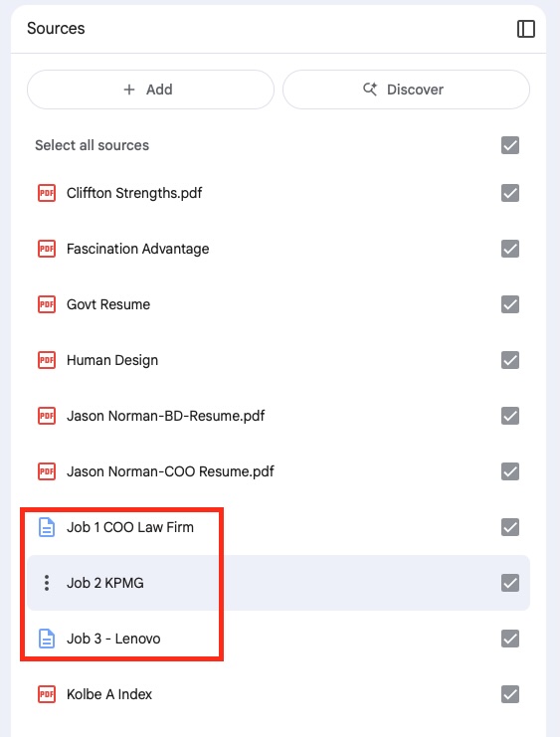Toggle checkbox for Jason Norman-COO Resume.pdf

coord(510,471)
